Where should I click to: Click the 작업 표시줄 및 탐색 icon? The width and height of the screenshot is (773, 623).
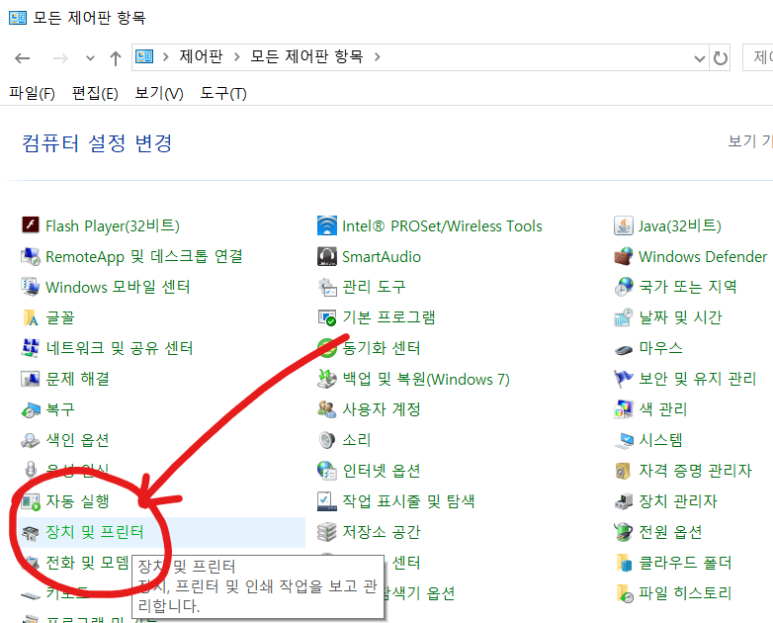point(327,501)
